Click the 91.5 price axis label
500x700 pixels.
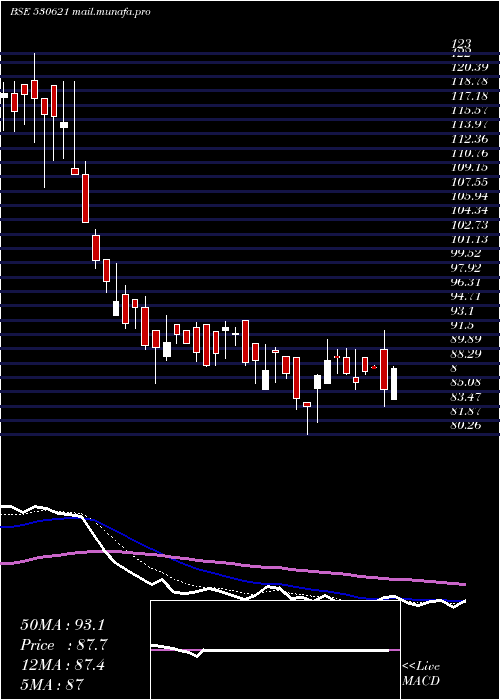(463, 325)
